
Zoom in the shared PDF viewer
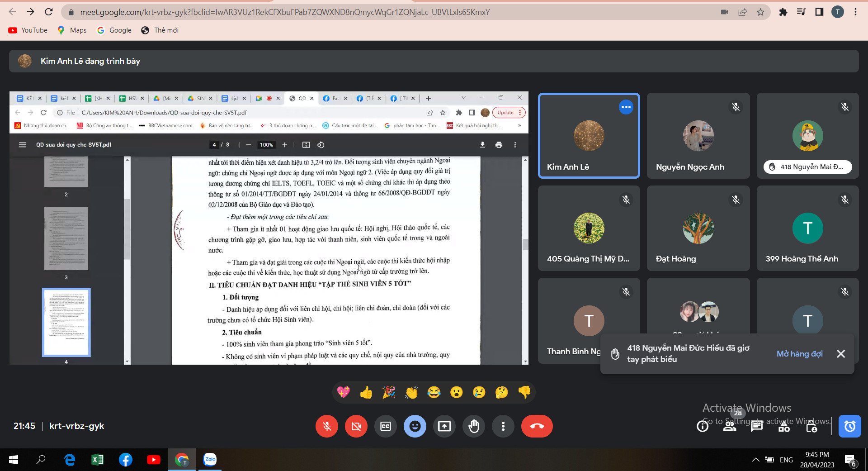285,145
